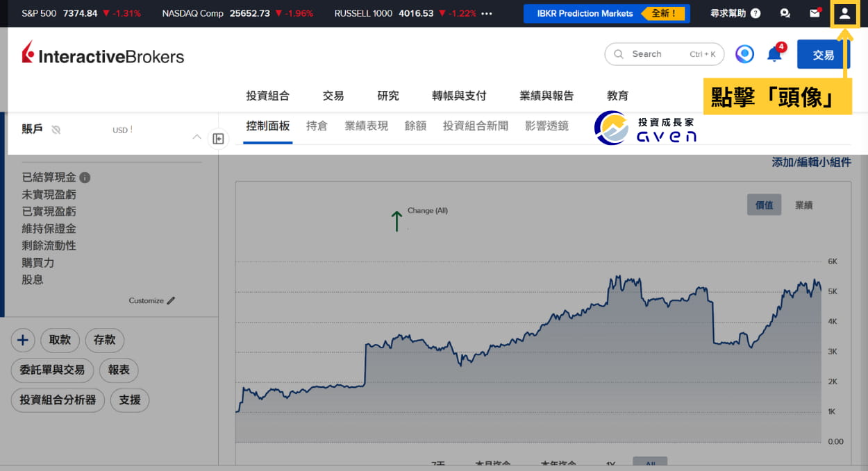
Task: Open the mail envelope inbox icon
Action: [x=815, y=13]
